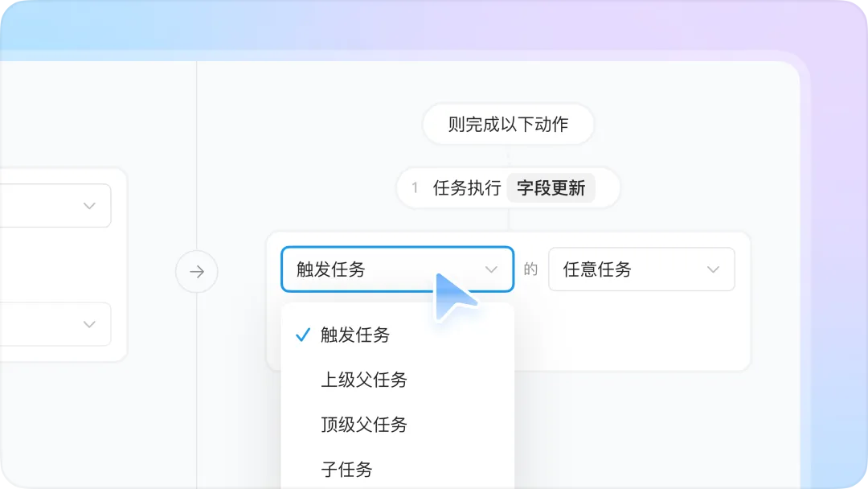Click the step number 1 badge
Image resolution: width=868 pixels, height=489 pixels.
[415, 188]
